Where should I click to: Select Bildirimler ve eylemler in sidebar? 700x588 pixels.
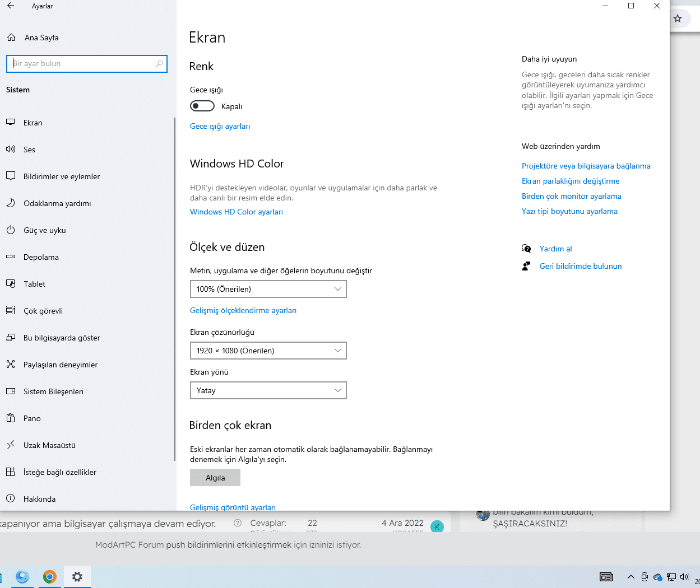[x=62, y=176]
